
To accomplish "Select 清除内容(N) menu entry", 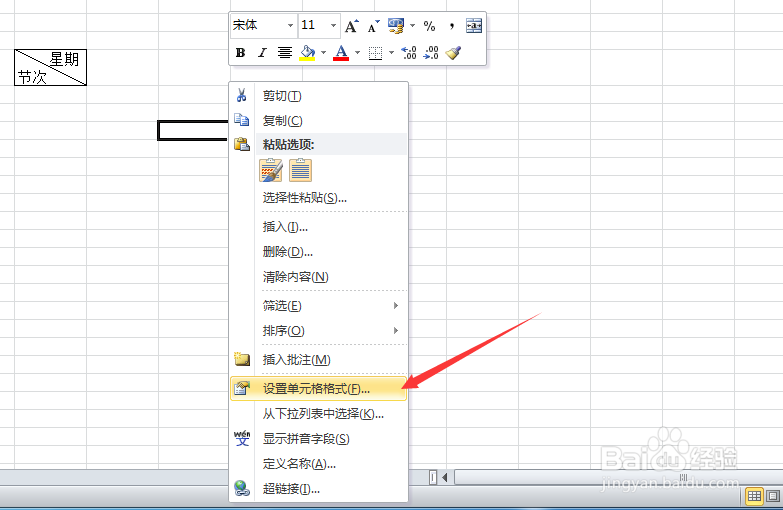I will click(319, 277).
